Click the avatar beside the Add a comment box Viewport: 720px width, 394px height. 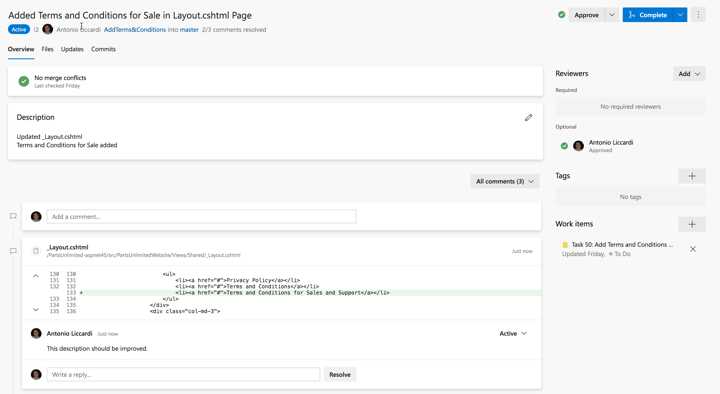click(36, 216)
